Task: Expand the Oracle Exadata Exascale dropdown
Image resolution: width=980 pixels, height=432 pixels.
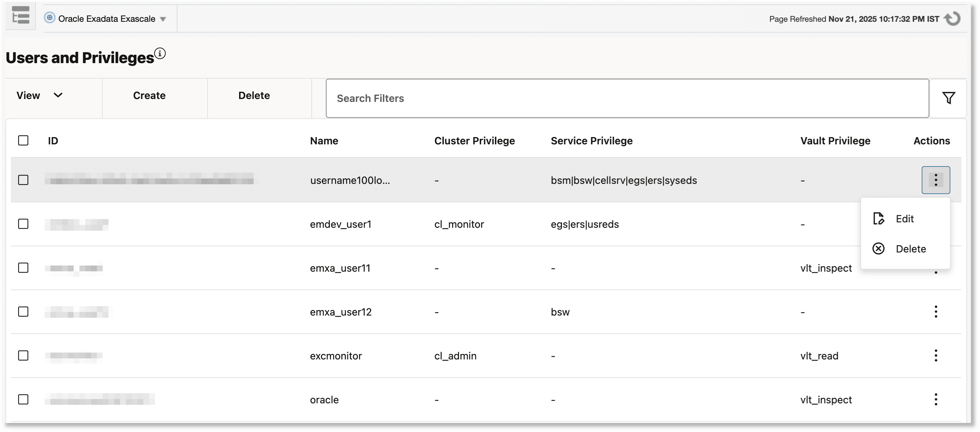Action: (x=163, y=19)
